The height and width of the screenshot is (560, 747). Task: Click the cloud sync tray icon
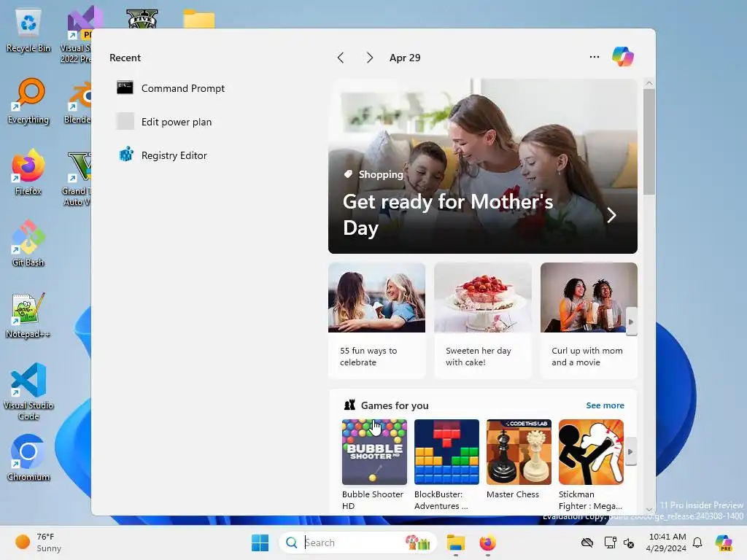pyautogui.click(x=587, y=542)
